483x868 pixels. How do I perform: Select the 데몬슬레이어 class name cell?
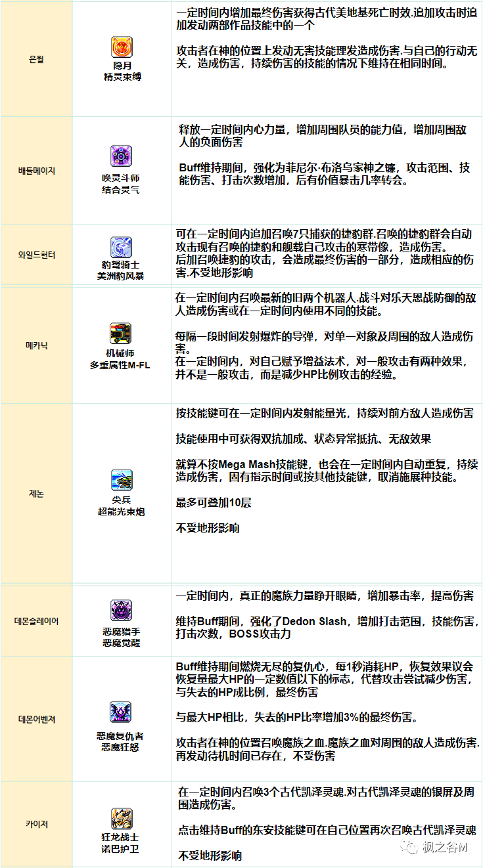[37, 620]
